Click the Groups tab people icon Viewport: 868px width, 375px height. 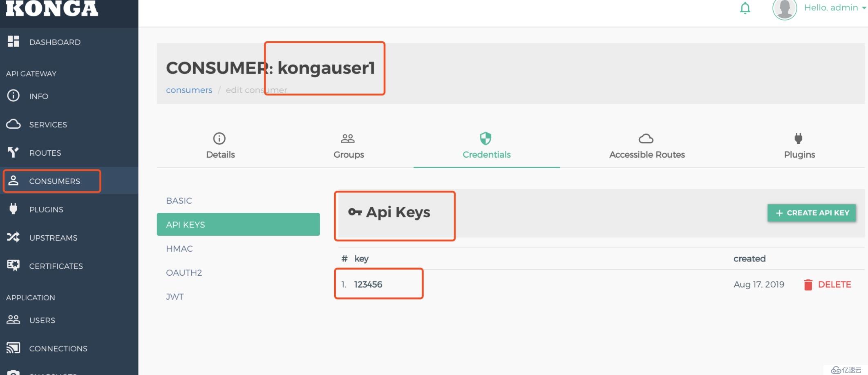pos(348,138)
